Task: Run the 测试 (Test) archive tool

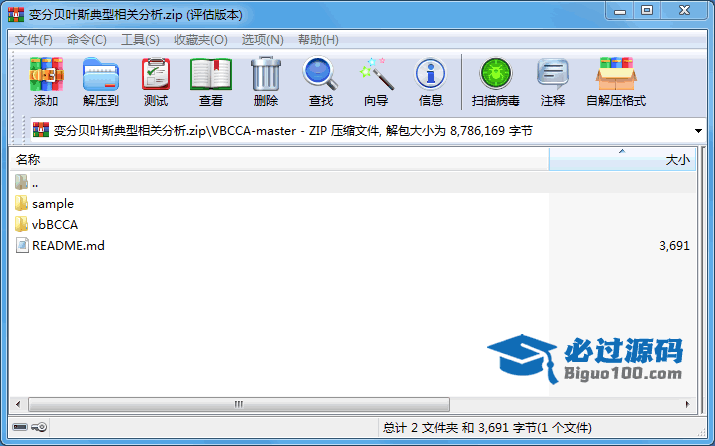Action: pyautogui.click(x=156, y=74)
